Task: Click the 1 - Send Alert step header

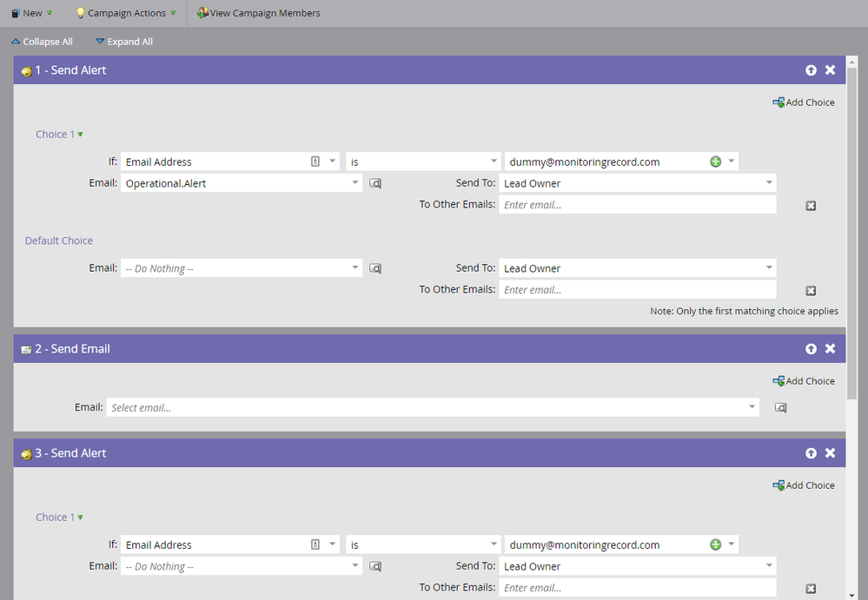Action: pos(429,69)
